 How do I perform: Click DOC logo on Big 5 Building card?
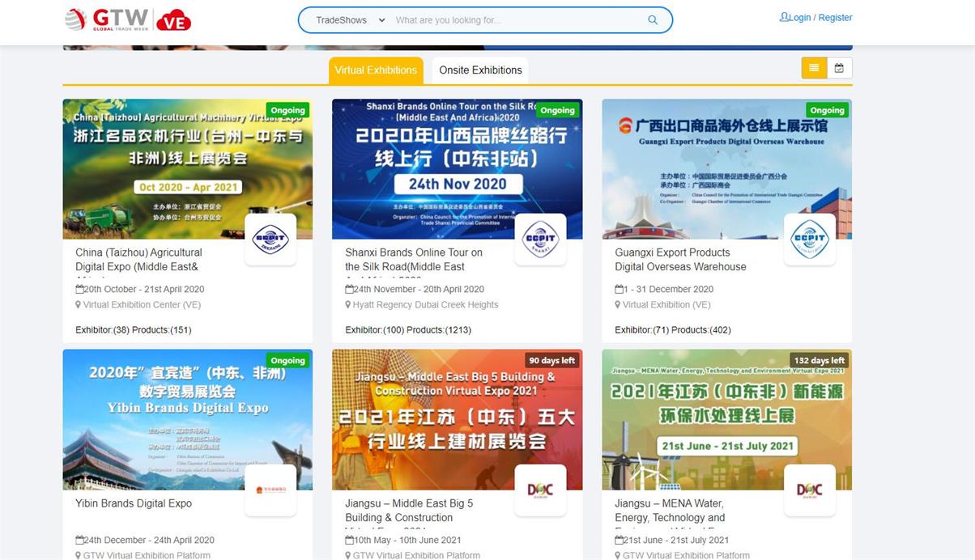tap(540, 490)
